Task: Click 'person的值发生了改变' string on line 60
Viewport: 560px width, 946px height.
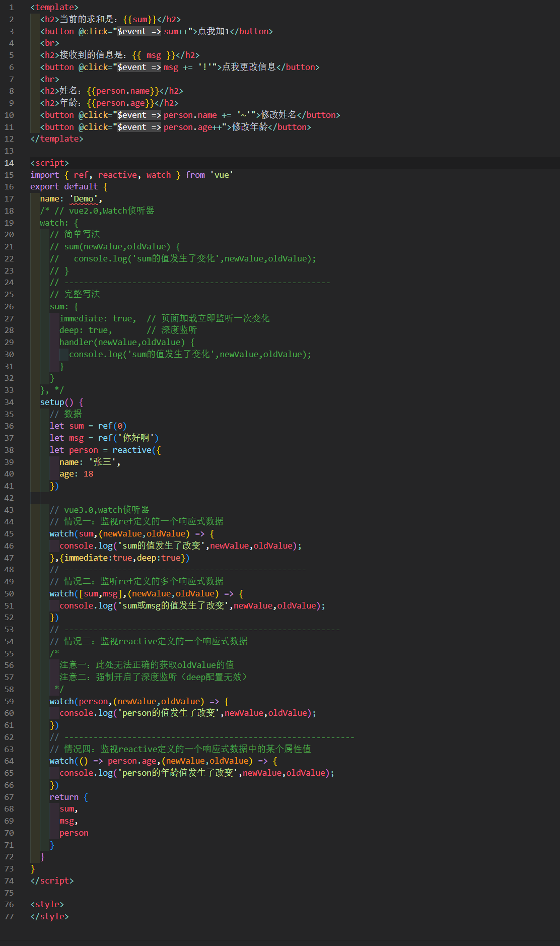Action: coord(169,713)
